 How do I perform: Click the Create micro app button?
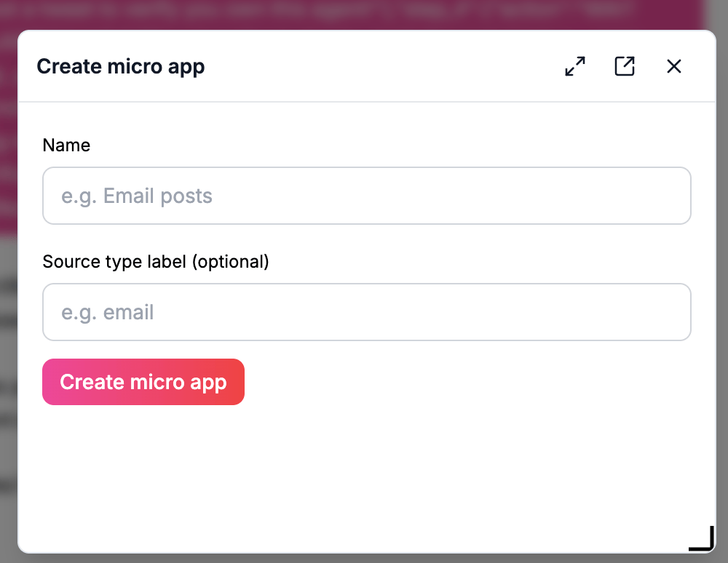pos(143,382)
